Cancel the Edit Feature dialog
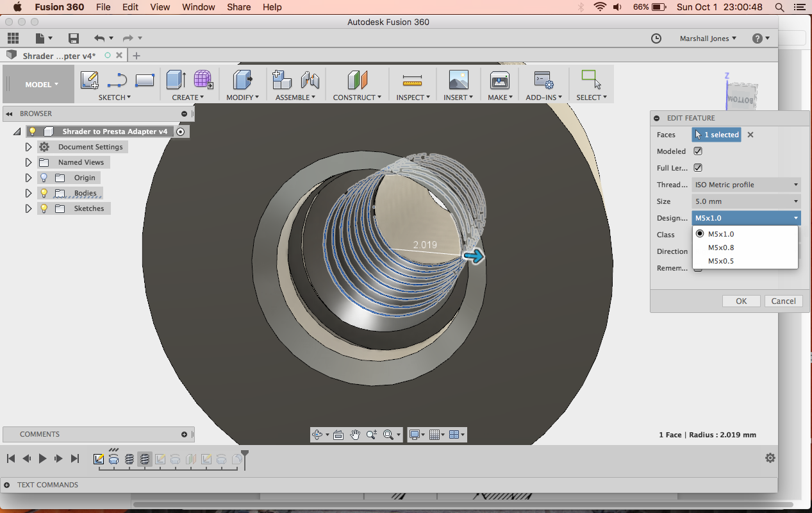The height and width of the screenshot is (513, 812). point(783,301)
